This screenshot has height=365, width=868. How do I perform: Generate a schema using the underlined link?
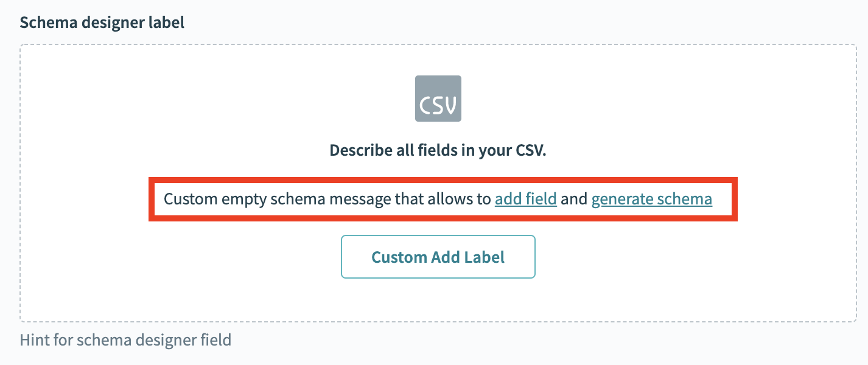point(651,199)
